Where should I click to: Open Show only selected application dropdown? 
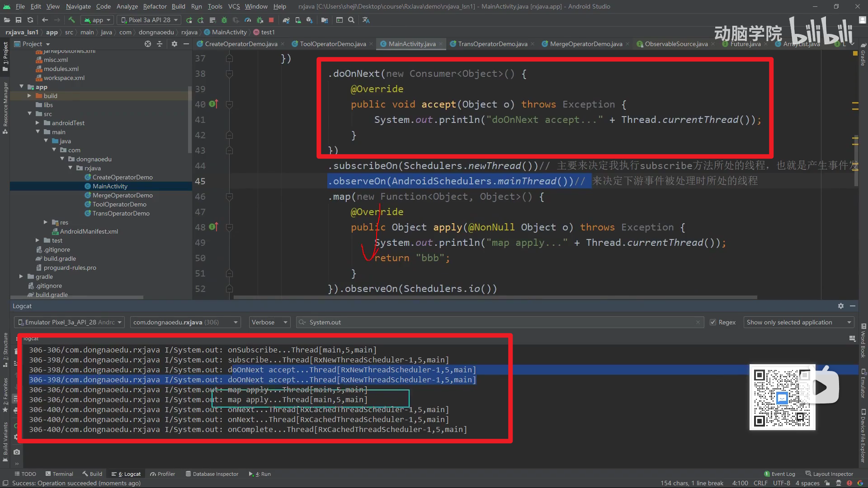point(798,322)
